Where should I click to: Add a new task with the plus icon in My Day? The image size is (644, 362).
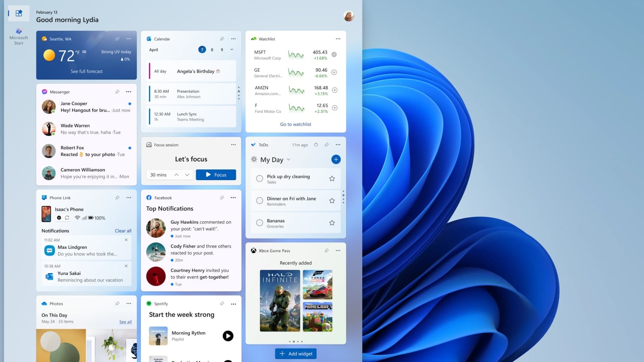coord(336,159)
